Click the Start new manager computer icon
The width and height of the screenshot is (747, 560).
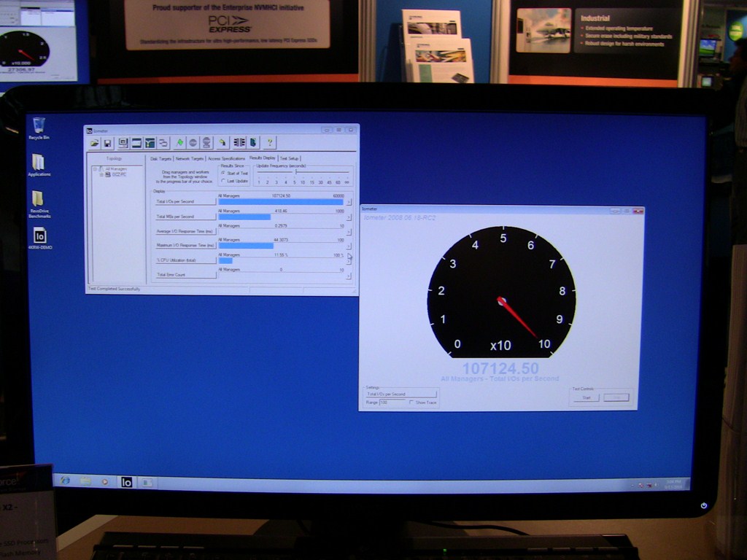coord(123,142)
